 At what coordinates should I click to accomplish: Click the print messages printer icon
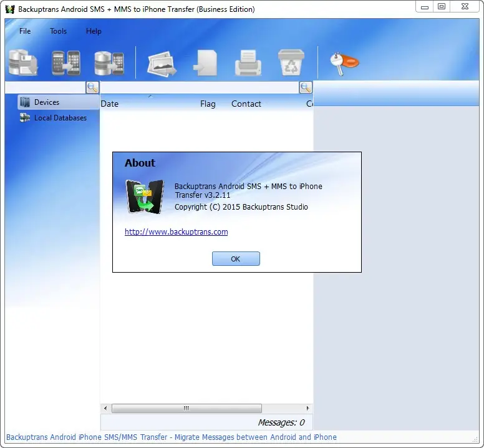[x=248, y=62]
